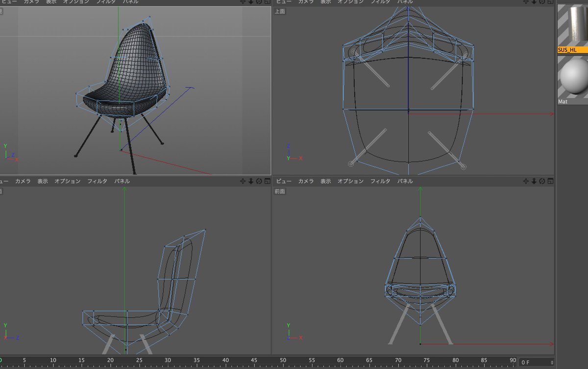Open フィルタ menu in the bottom-left side viewport
Screen dimensions: 588x369
(x=97, y=181)
